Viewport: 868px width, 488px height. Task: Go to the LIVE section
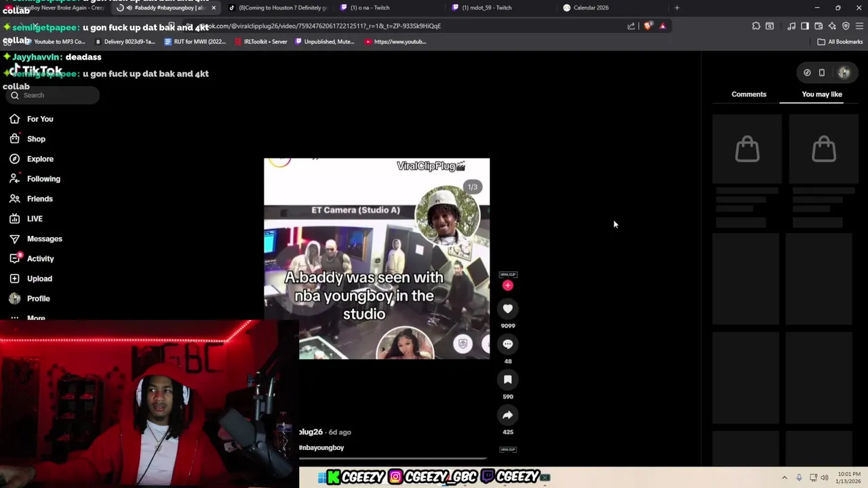[x=35, y=219]
